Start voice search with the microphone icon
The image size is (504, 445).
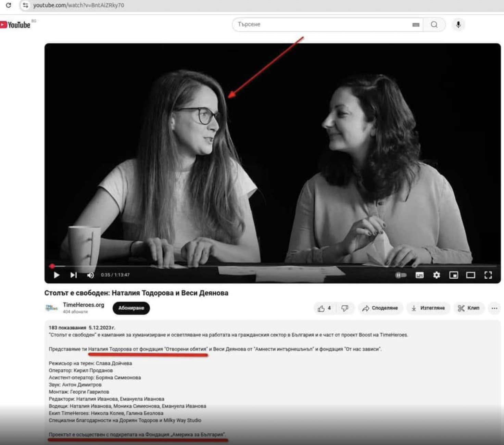click(458, 25)
